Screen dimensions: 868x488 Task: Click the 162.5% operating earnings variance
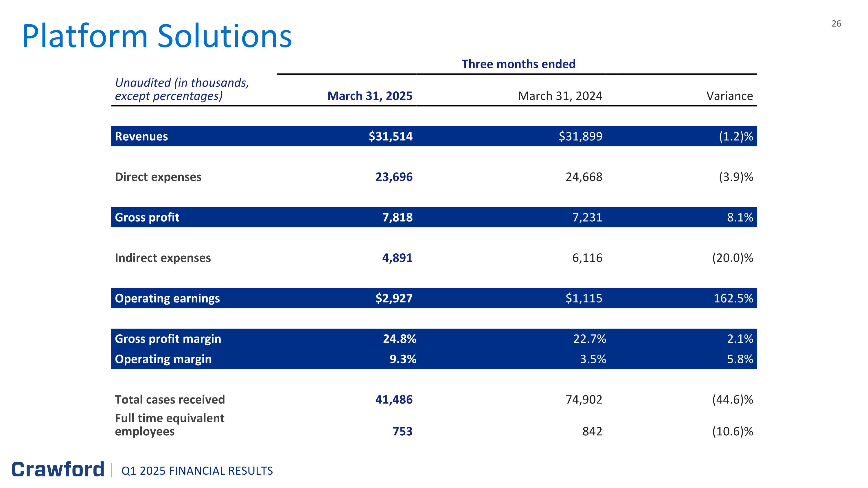point(733,298)
